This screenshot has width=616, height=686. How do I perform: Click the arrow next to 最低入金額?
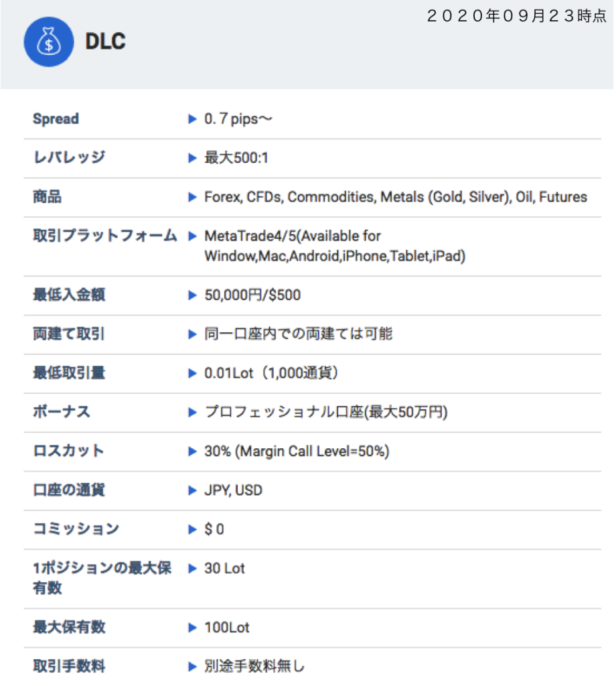pos(192,295)
